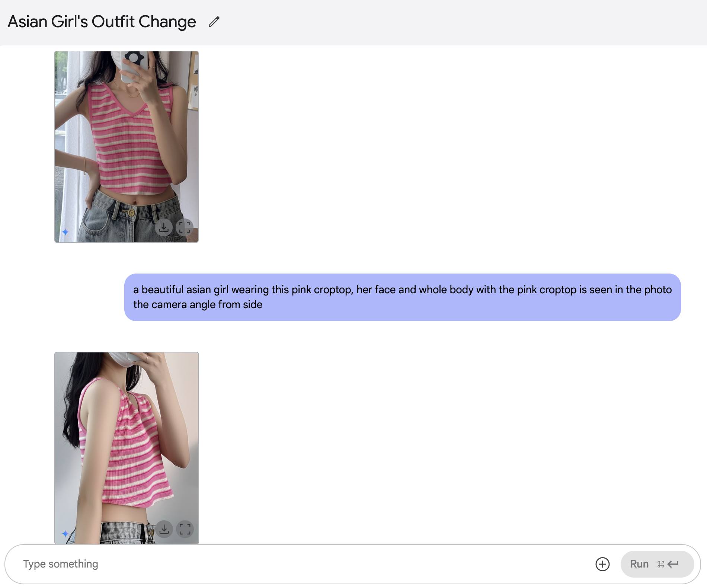
Task: Click the blue sparkle icon on second image
Action: pos(65,534)
